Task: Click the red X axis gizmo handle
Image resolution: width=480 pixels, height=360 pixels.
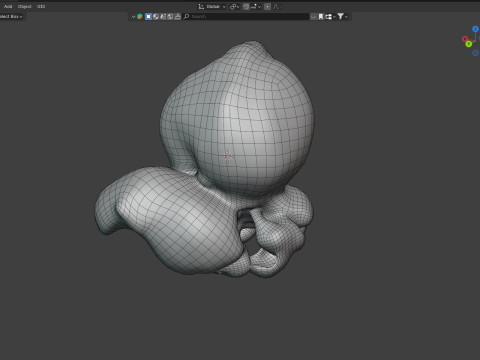Action: (465, 39)
